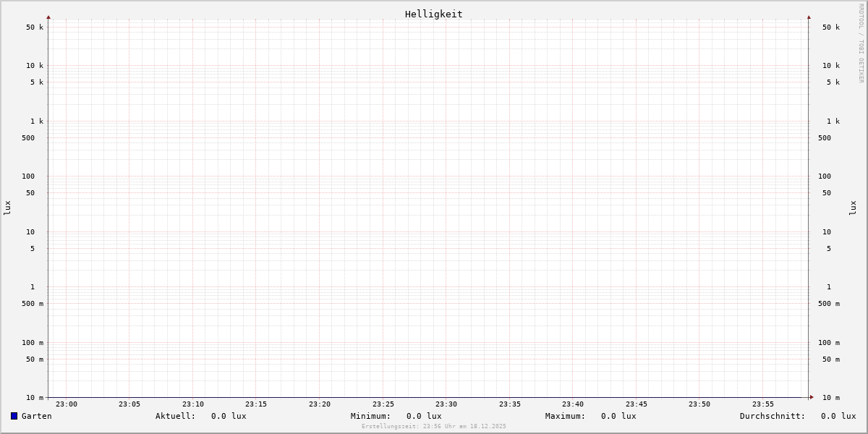
Task: Click the Maximum 0.0 lux value
Action: (x=618, y=416)
